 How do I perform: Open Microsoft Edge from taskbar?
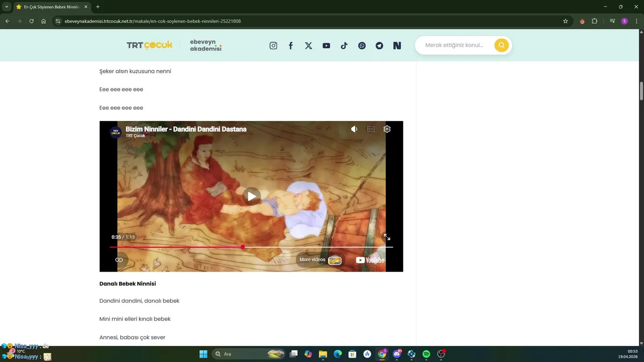tap(338, 354)
